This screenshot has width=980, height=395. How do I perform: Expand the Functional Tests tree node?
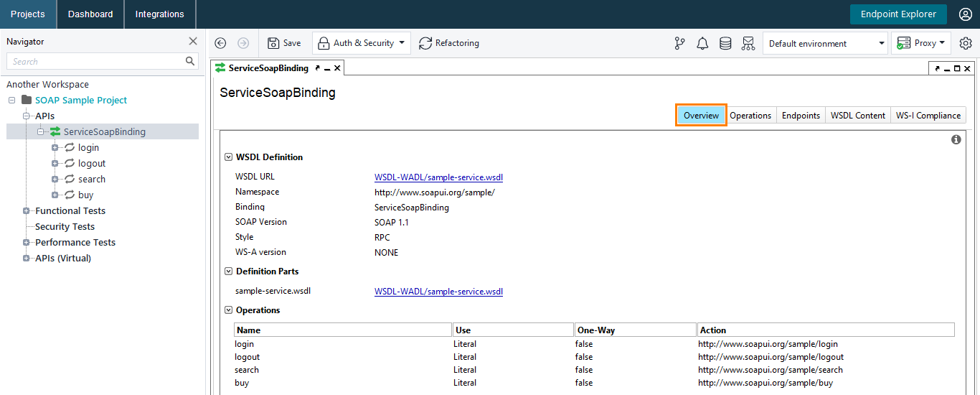(27, 210)
